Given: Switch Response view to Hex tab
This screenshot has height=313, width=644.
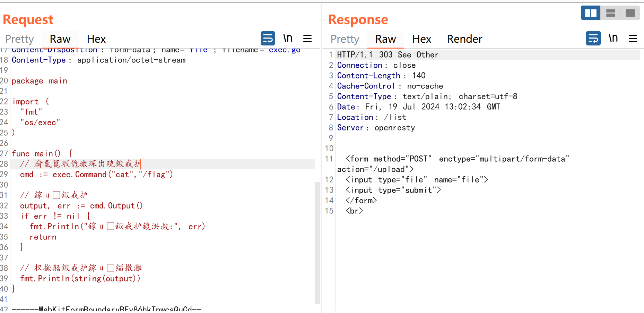Looking at the screenshot, I should 422,39.
